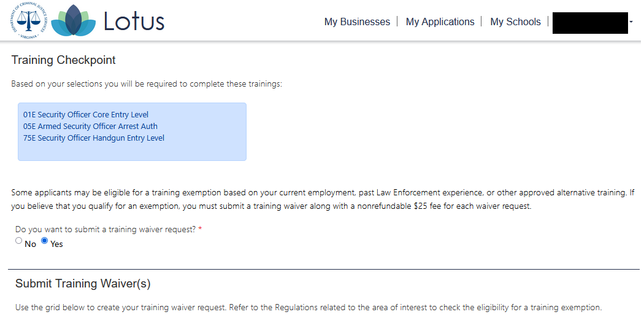644x328 pixels.
Task: Expand the user account dropdown caret
Action: (x=631, y=22)
